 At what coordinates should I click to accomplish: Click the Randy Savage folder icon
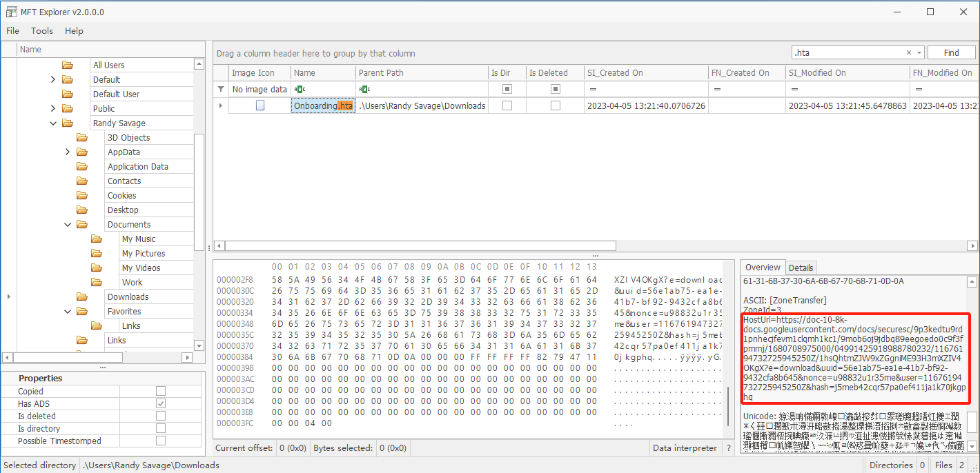click(x=67, y=123)
